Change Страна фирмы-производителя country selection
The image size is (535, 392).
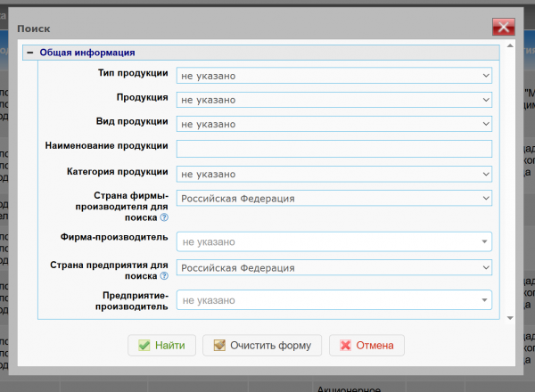333,198
